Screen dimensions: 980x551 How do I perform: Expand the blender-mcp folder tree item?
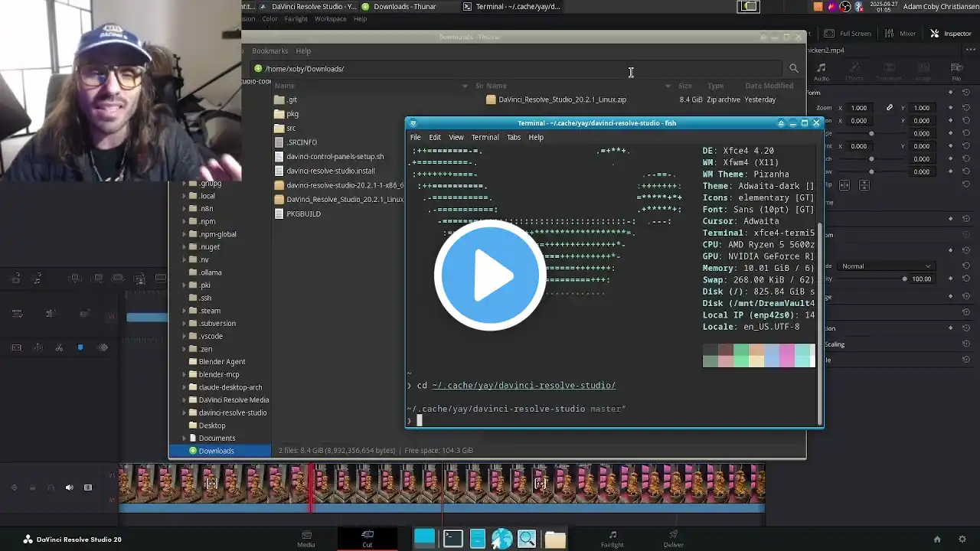185,375
